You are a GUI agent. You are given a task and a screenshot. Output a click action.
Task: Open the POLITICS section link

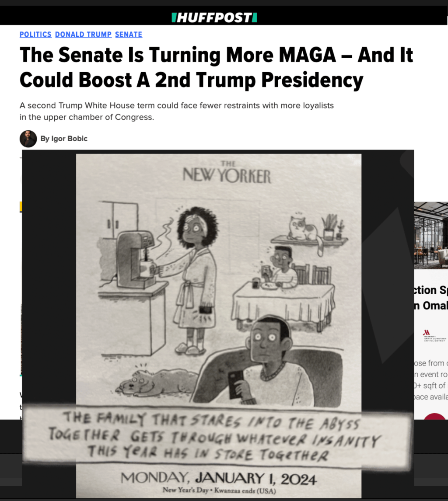[35, 35]
